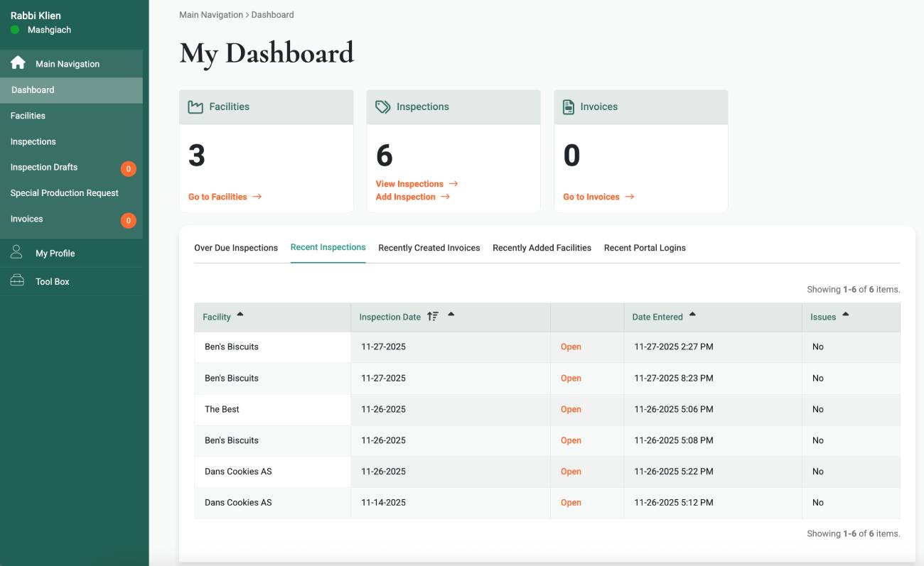Open the Recent Portal Logins tab

click(645, 247)
